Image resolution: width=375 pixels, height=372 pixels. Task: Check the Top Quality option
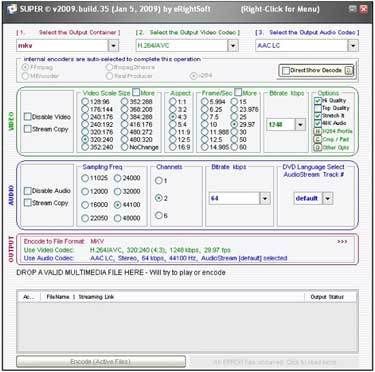[318, 108]
